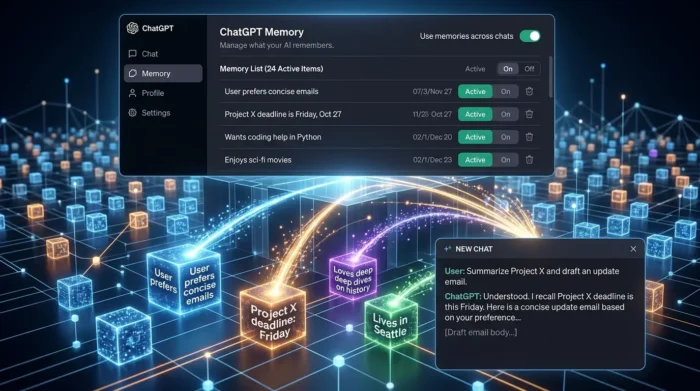Click On for Wants coding help in Python
Viewport: 700px width, 391px height.
pos(505,137)
